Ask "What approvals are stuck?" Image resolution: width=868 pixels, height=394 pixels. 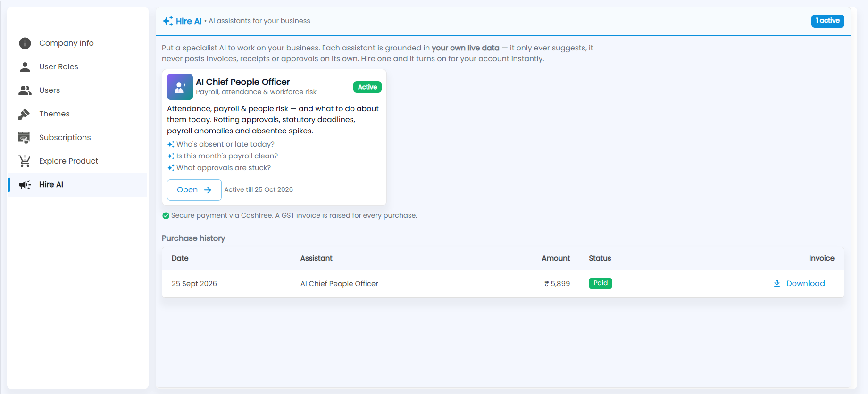(224, 168)
